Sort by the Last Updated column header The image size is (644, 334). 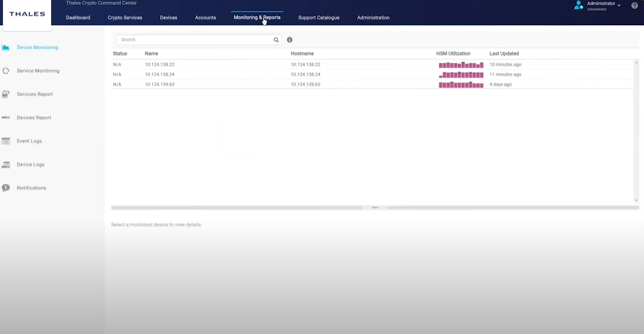504,54
